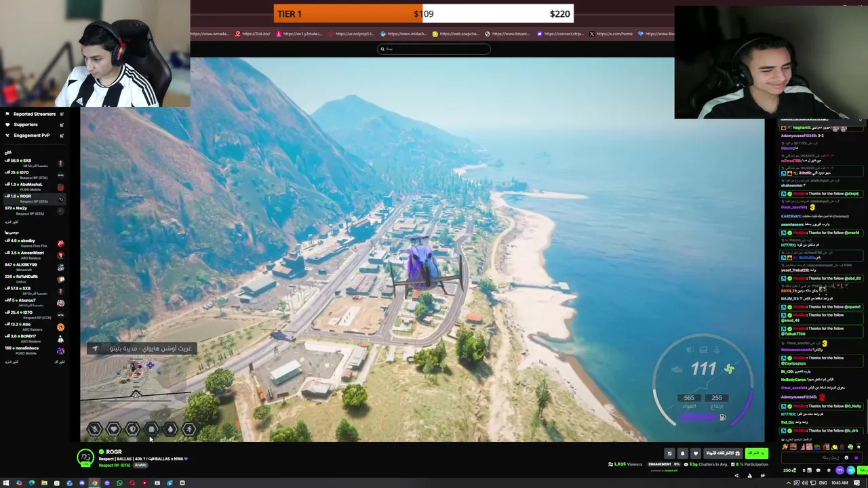Open the Windows Start menu
This screenshot has height=488, width=868.
pos(6,483)
